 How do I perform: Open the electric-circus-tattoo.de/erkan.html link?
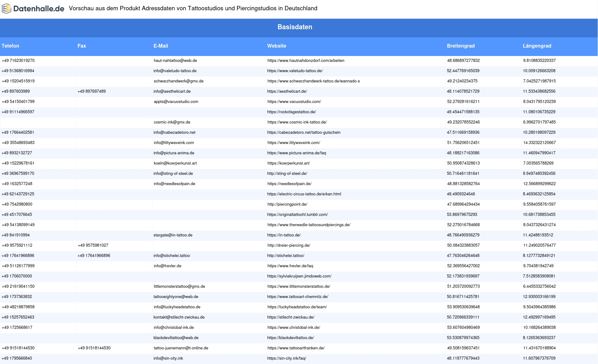coord(304,194)
